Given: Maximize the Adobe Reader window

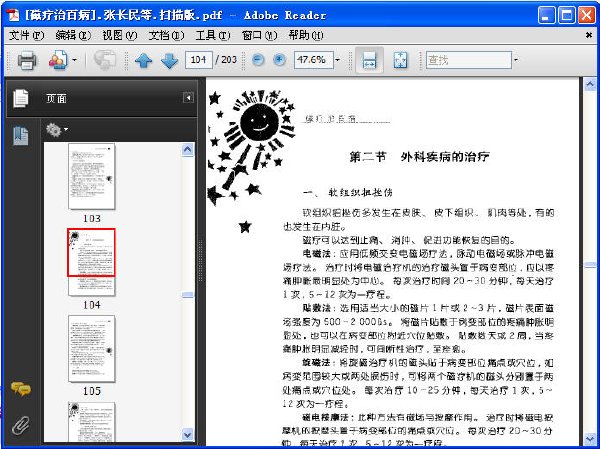Looking at the screenshot, I should 566,15.
